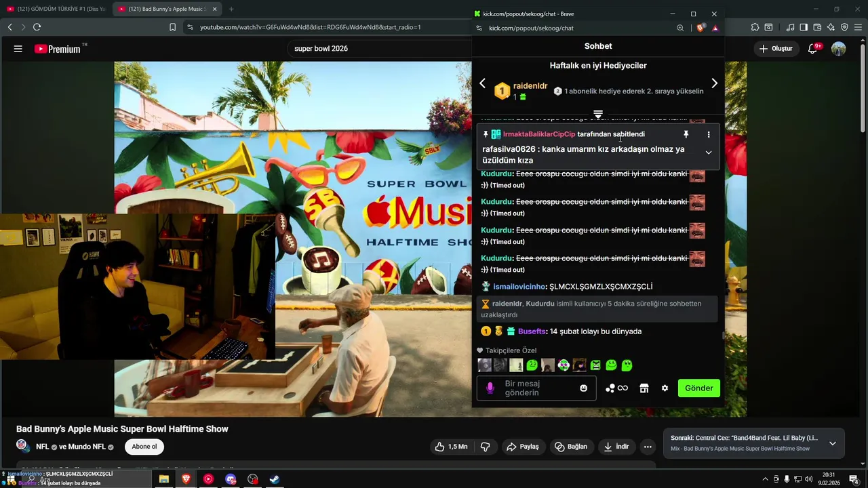
Task: Download the video with İndir
Action: pos(616,447)
